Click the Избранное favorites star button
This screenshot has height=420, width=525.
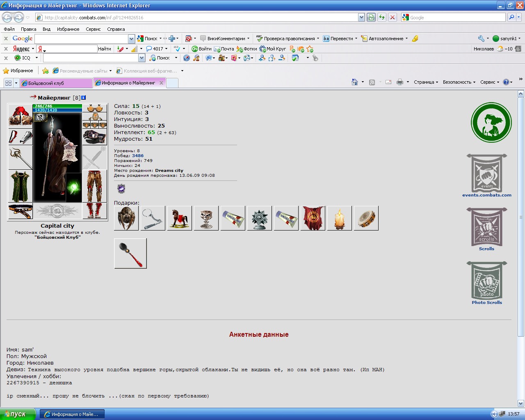(18, 71)
